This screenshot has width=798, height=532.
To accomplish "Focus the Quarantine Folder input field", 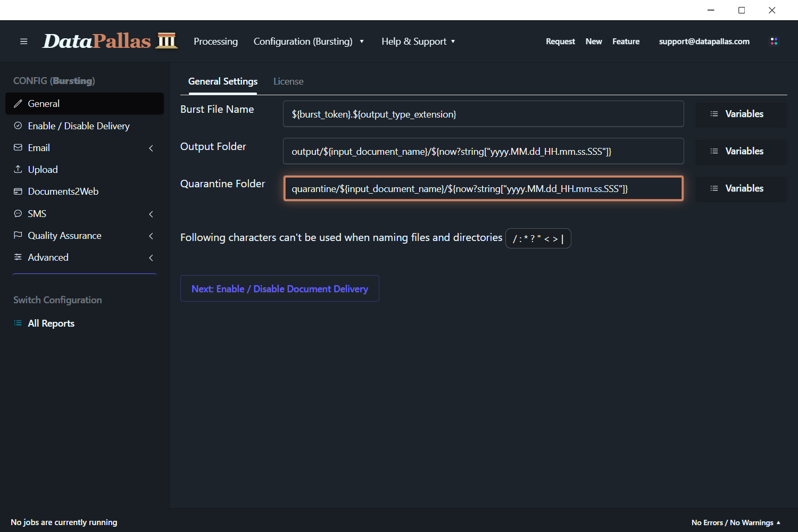I will coord(484,188).
